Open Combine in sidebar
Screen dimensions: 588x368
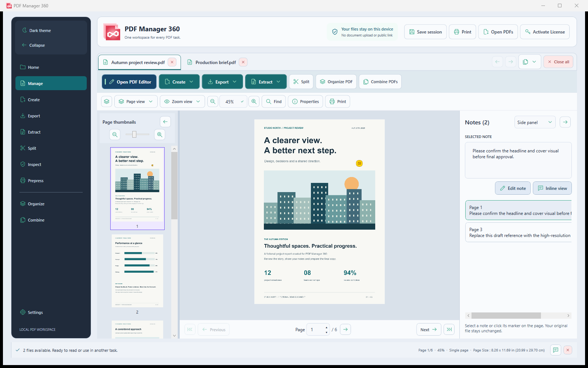tap(51, 220)
